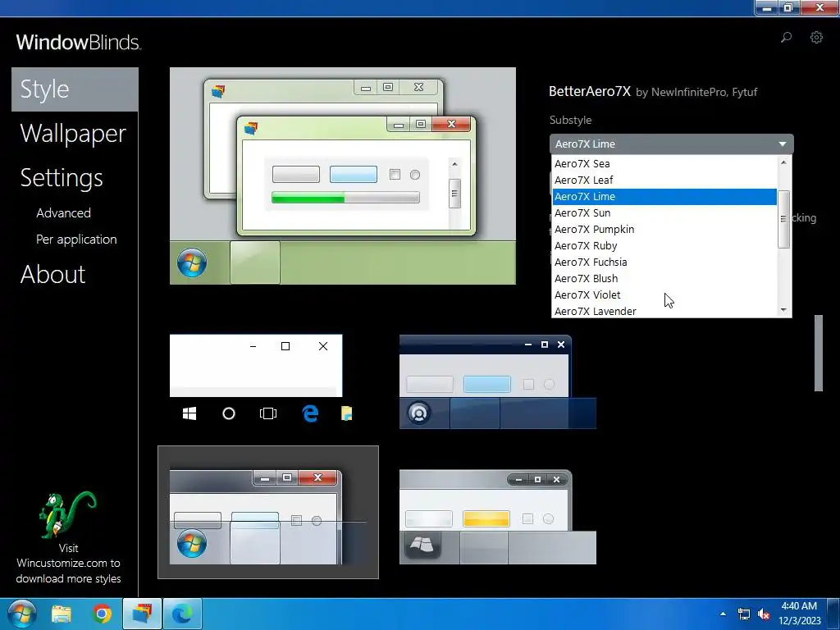840x630 pixels.
Task: Click Show Desktop at the taskbar edge
Action: (x=833, y=614)
